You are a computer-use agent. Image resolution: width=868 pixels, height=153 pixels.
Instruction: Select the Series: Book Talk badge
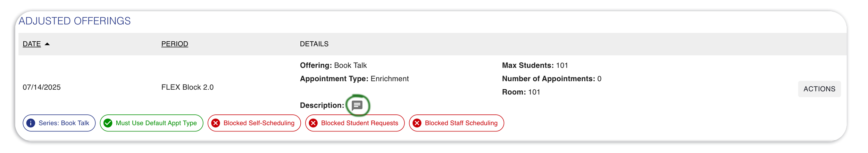click(59, 123)
